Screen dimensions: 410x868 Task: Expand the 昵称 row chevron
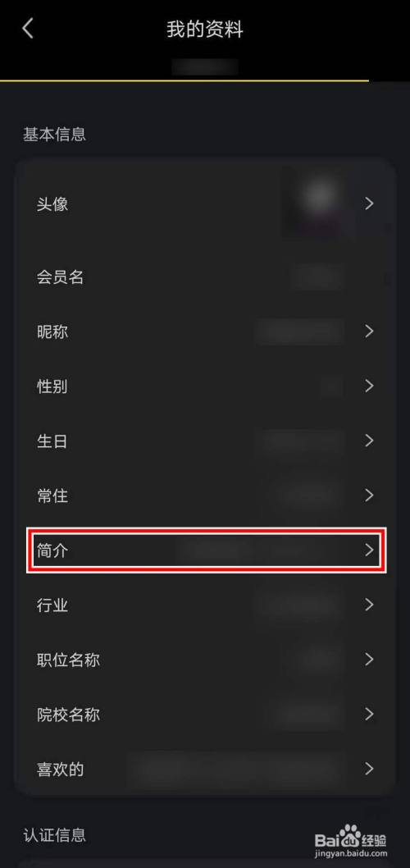pyautogui.click(x=370, y=331)
